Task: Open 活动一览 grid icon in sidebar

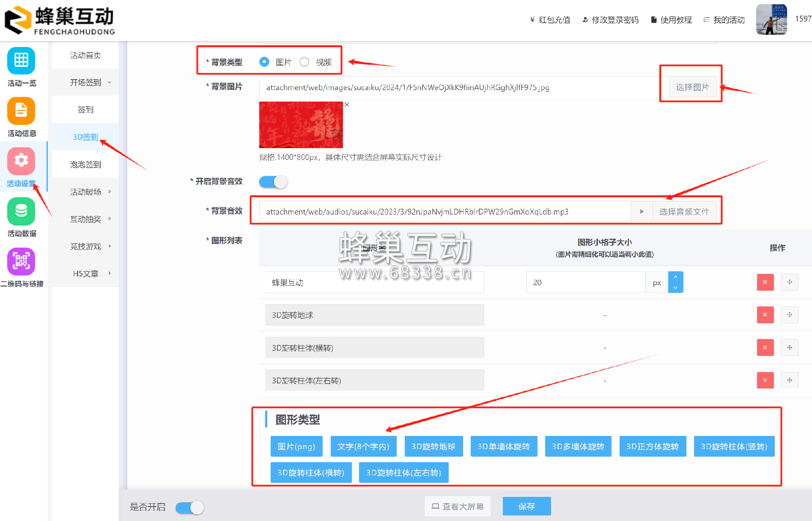Action: pyautogui.click(x=21, y=61)
